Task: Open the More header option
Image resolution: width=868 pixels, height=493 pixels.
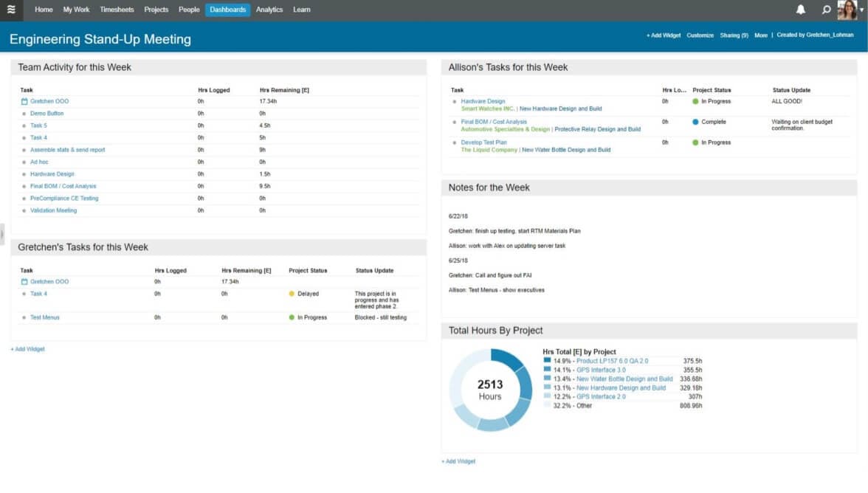Action: (x=760, y=35)
